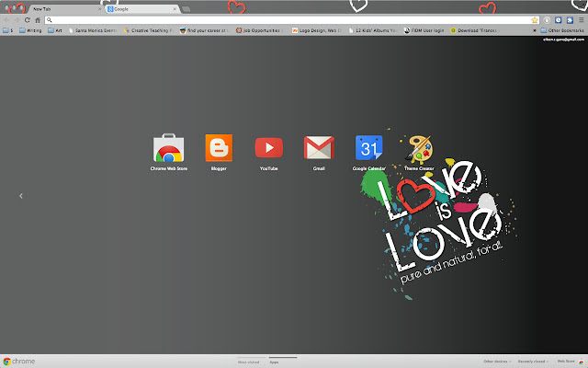This screenshot has width=588, height=368.
Task: Close the New Tab tab
Action: [x=99, y=9]
